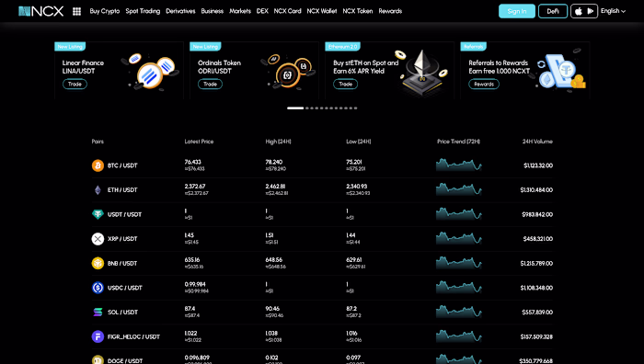
Task: Click the SOL low price 87.2
Action: tap(351, 309)
